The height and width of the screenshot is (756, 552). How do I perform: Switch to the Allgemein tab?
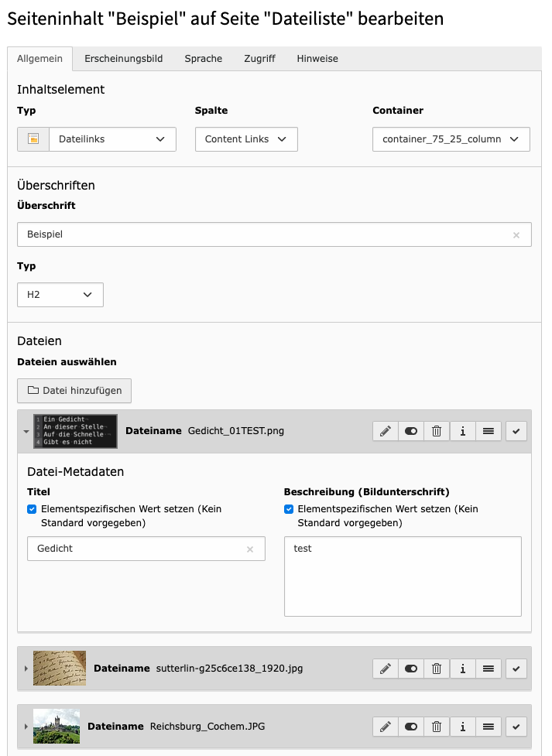coord(39,59)
